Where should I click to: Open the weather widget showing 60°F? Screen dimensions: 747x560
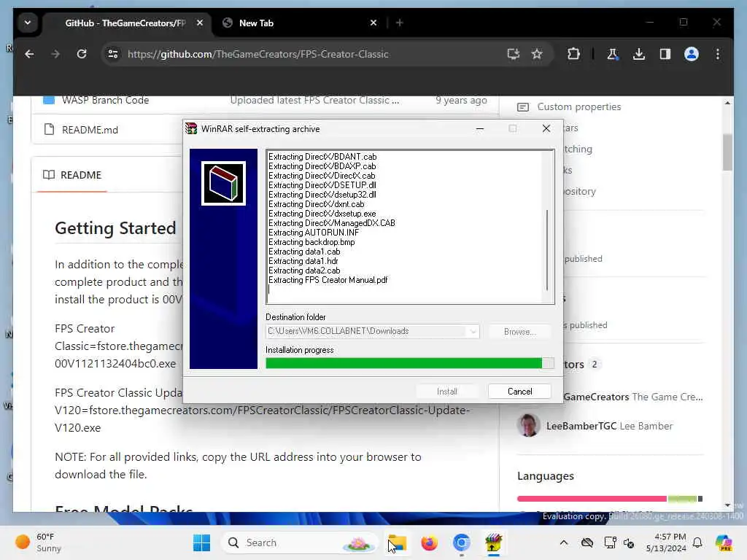point(38,542)
